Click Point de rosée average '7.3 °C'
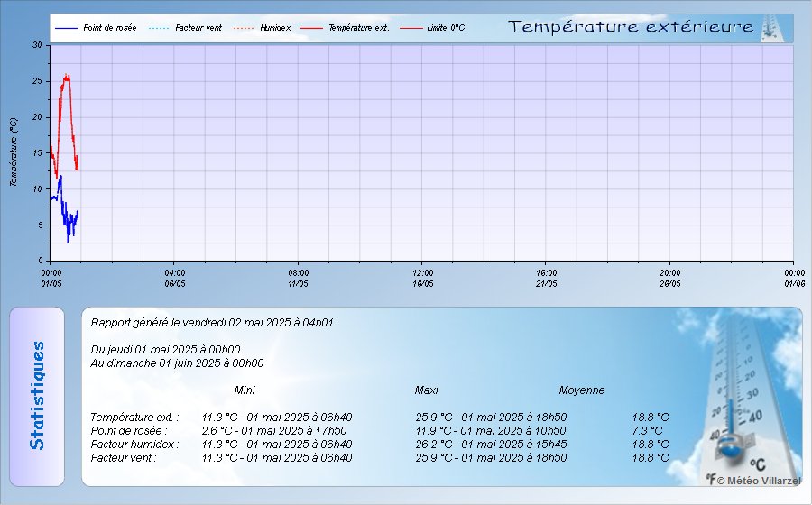The image size is (812, 505). pyautogui.click(x=647, y=430)
